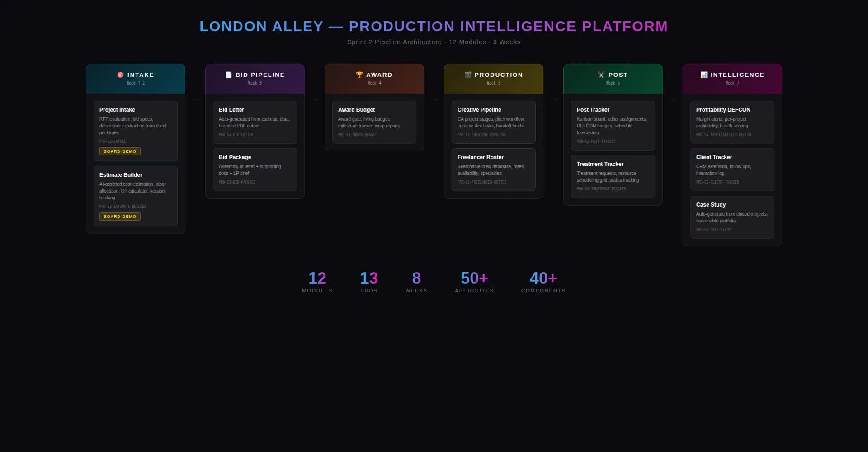Select the trophy icon in the AWARD header

click(359, 75)
